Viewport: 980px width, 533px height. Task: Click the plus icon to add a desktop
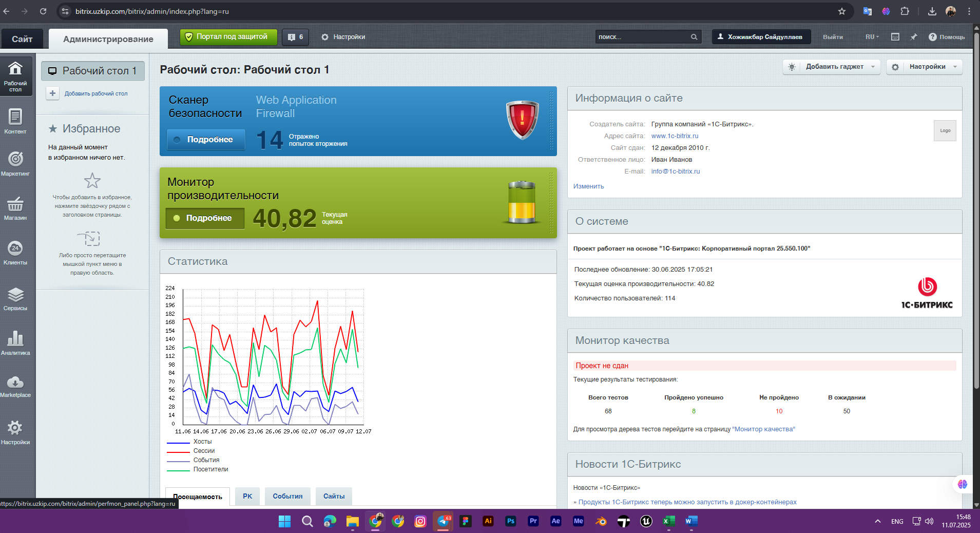point(52,93)
